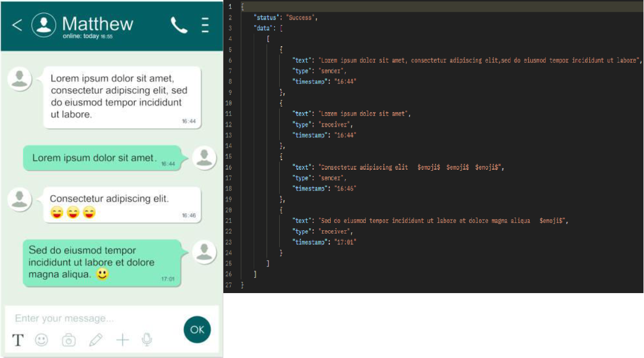The width and height of the screenshot is (644, 358).
Task: Open the camera attachment icon
Action: (69, 340)
